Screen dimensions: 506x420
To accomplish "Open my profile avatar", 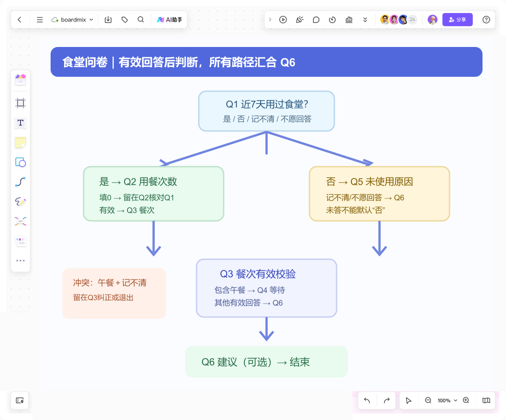I will (x=432, y=20).
